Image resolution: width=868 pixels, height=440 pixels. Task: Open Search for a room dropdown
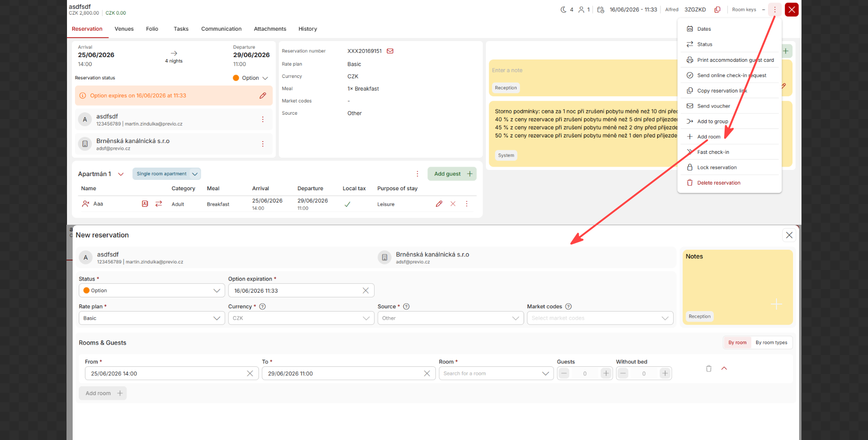(x=496, y=373)
